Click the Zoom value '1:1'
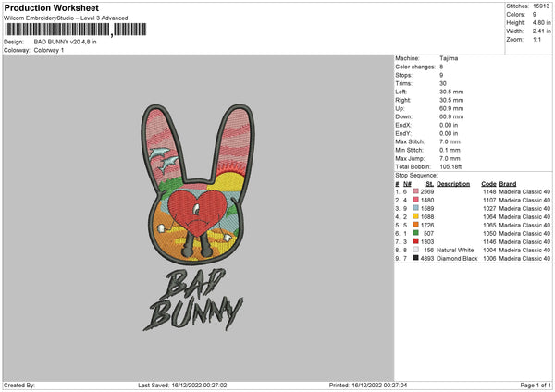This screenshot has height=392, width=555. coord(536,39)
